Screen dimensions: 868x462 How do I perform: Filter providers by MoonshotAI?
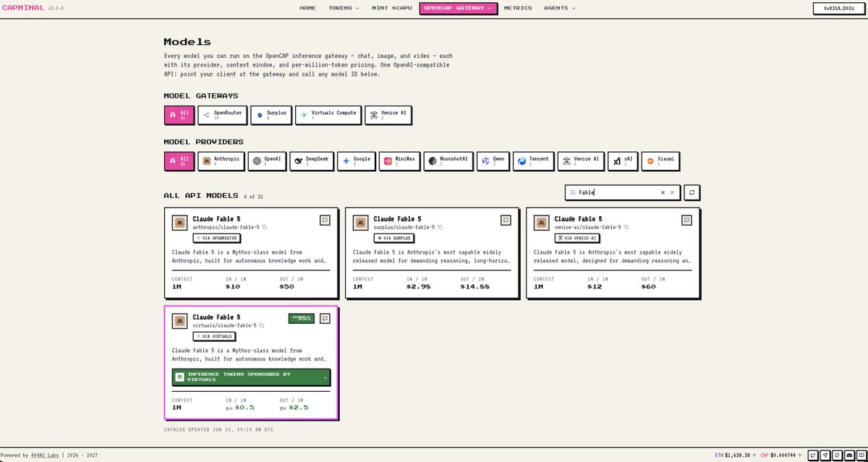point(448,161)
